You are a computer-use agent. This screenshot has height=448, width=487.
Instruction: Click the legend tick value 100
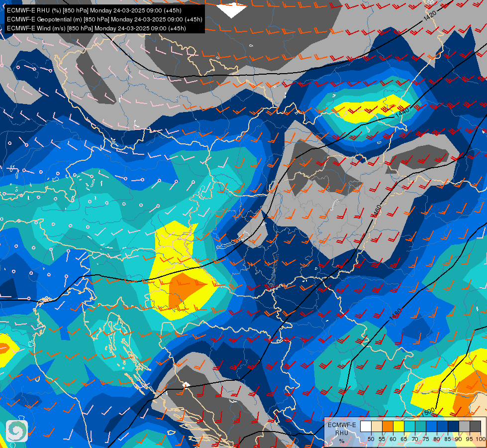click(x=481, y=439)
